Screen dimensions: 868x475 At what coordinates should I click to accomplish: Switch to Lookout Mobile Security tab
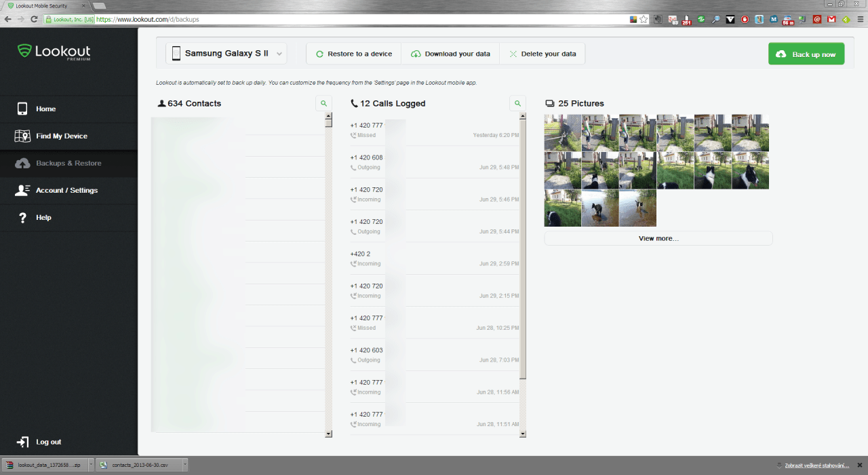tap(45, 5)
